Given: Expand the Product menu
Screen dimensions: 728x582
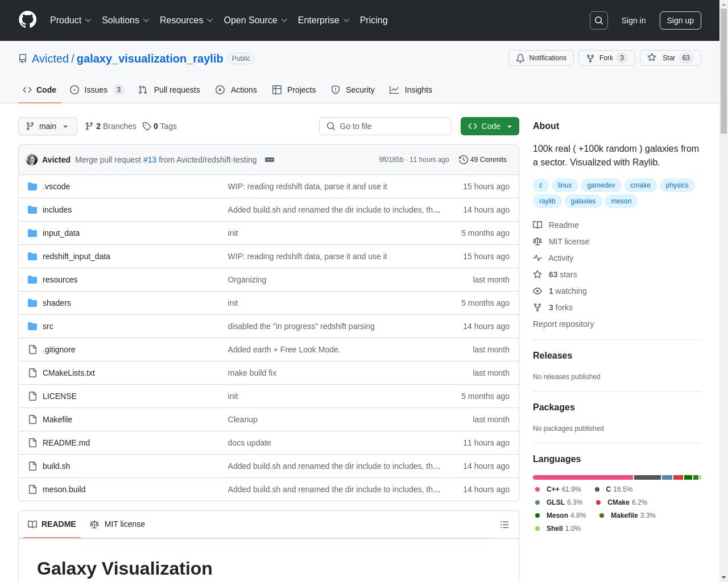Looking at the screenshot, I should coord(71,20).
